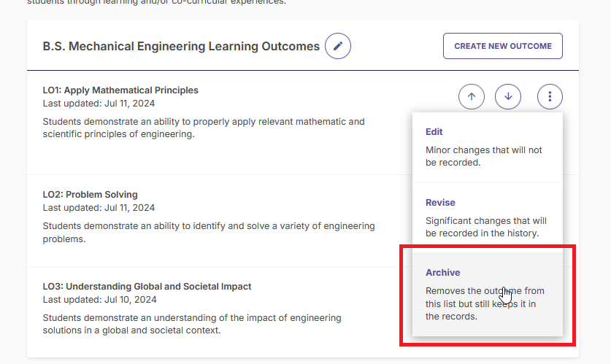The width and height of the screenshot is (611, 364).
Task: Select the LO1: Apply Mathematical Principles title
Action: tap(120, 90)
